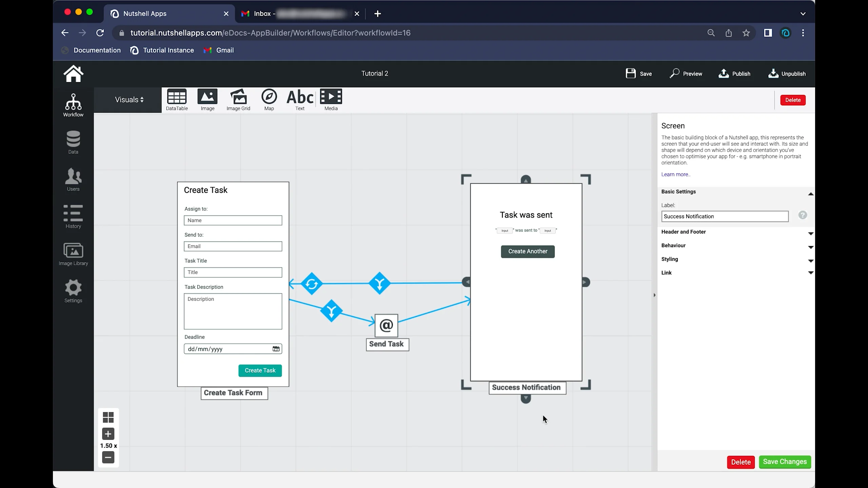Open the Workflow sidebar section

(x=73, y=105)
